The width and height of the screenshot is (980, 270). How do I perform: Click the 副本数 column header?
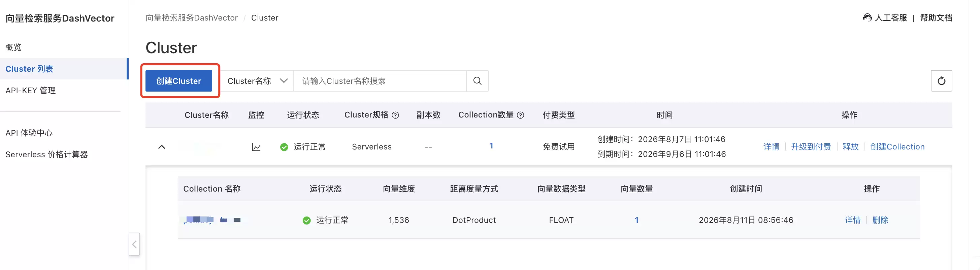pyautogui.click(x=428, y=115)
